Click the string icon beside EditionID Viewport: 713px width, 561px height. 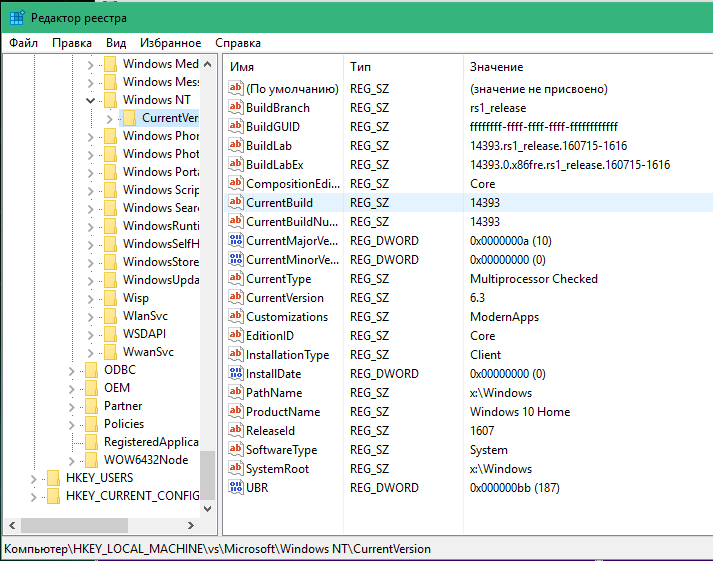pyautogui.click(x=236, y=336)
